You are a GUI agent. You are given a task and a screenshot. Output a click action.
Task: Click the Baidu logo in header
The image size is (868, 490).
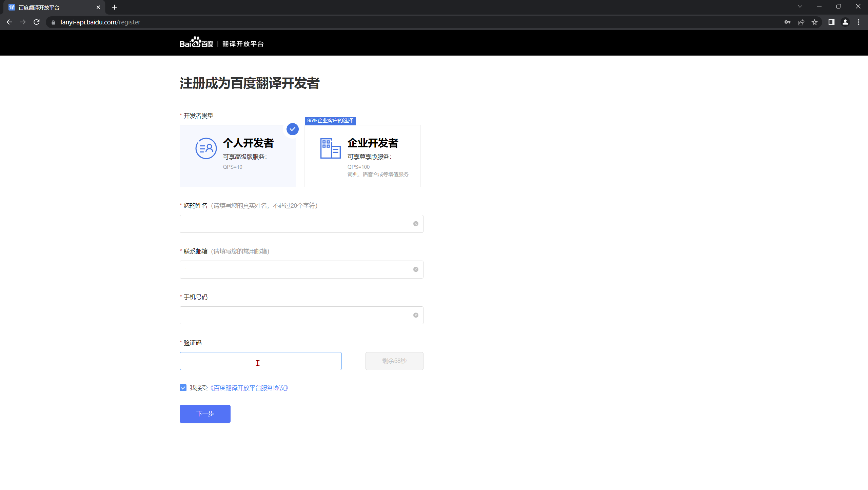point(196,43)
